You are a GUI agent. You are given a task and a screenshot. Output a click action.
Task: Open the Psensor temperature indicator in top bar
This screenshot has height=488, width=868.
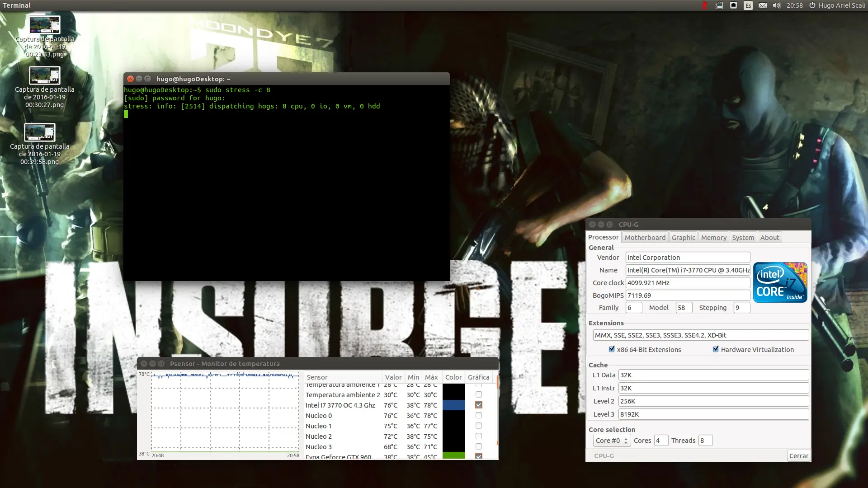704,5
